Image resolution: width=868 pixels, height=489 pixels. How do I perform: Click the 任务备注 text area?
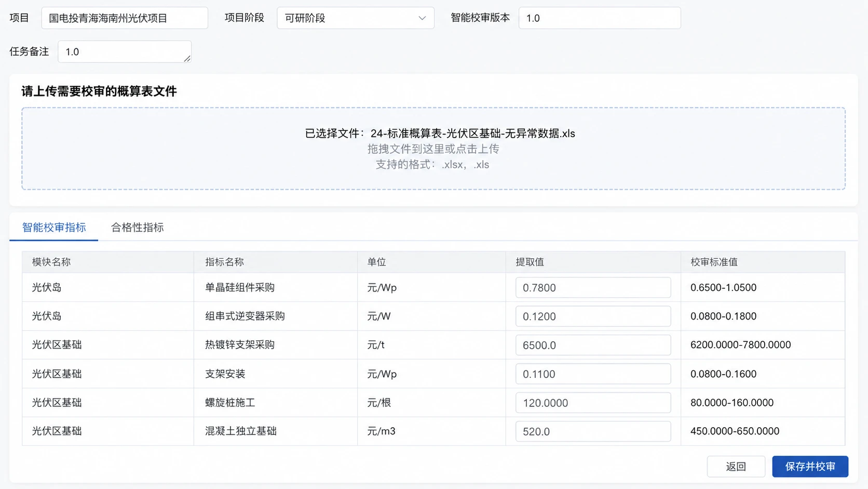coord(125,51)
